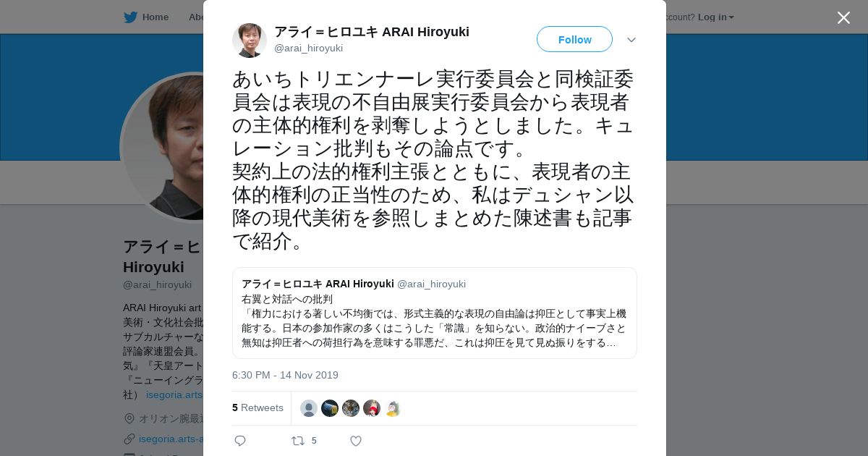Open the quoted tweet card
The width and height of the screenshot is (868, 456).
click(434, 313)
